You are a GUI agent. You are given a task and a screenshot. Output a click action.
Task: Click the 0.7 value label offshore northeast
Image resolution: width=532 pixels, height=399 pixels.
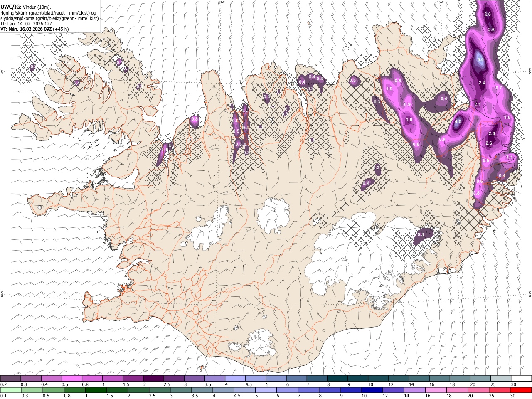(x=499, y=88)
